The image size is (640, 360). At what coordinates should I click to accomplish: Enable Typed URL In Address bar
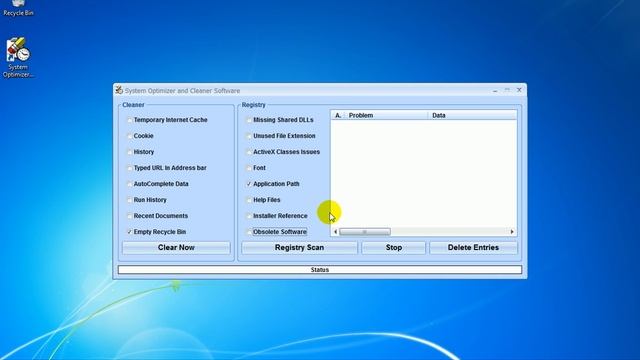click(x=129, y=168)
